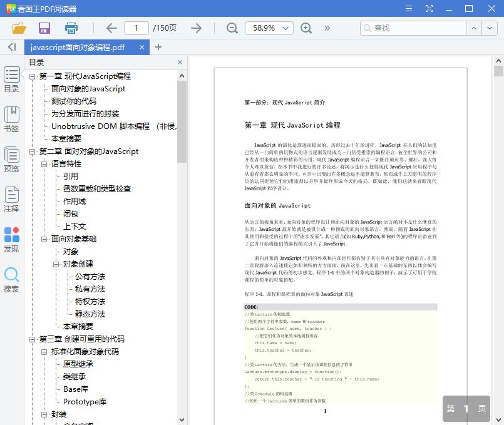Jump to Prototype库 outline entry
504x425 pixels.
[85, 402]
